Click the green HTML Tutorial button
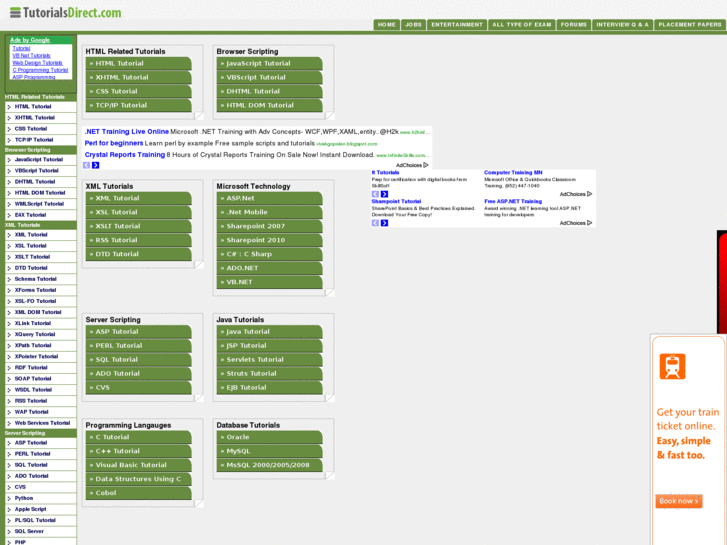This screenshot has width=727, height=545. pos(139,64)
